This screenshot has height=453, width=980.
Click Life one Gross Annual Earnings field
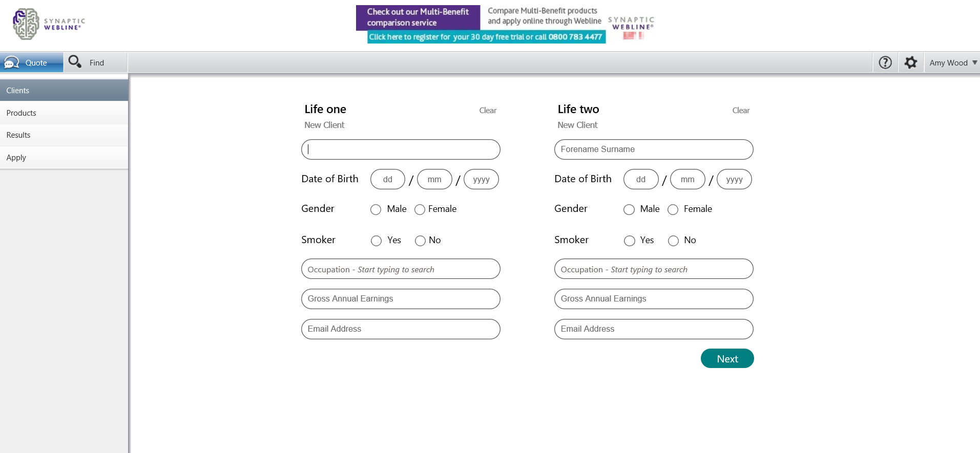(401, 299)
